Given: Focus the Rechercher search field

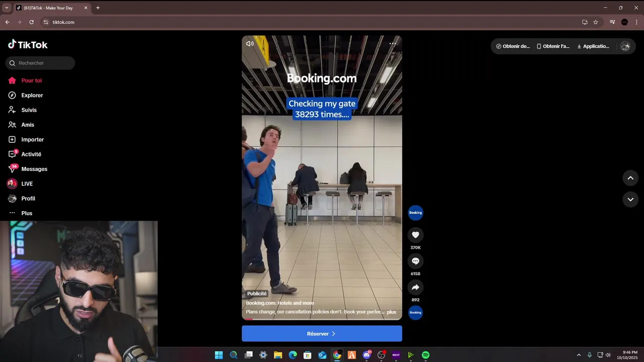Looking at the screenshot, I should 40,63.
